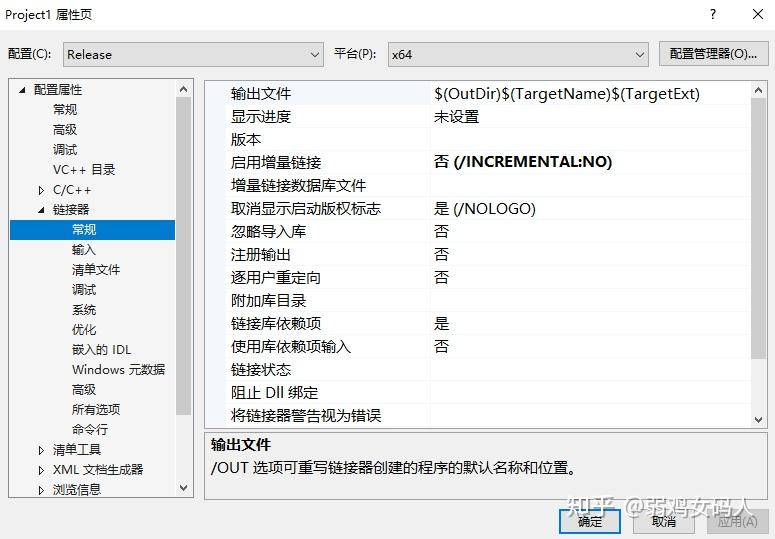This screenshot has width=775, height=539.
Task: Select the 链接状态 property
Action: click(260, 370)
